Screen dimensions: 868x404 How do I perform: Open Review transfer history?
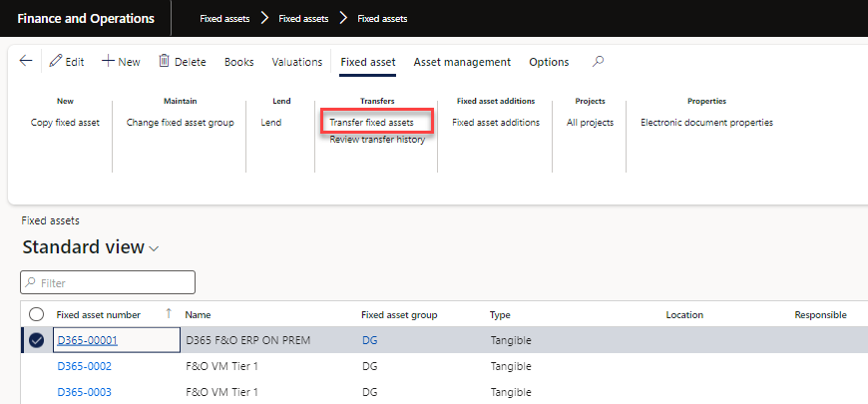377,140
